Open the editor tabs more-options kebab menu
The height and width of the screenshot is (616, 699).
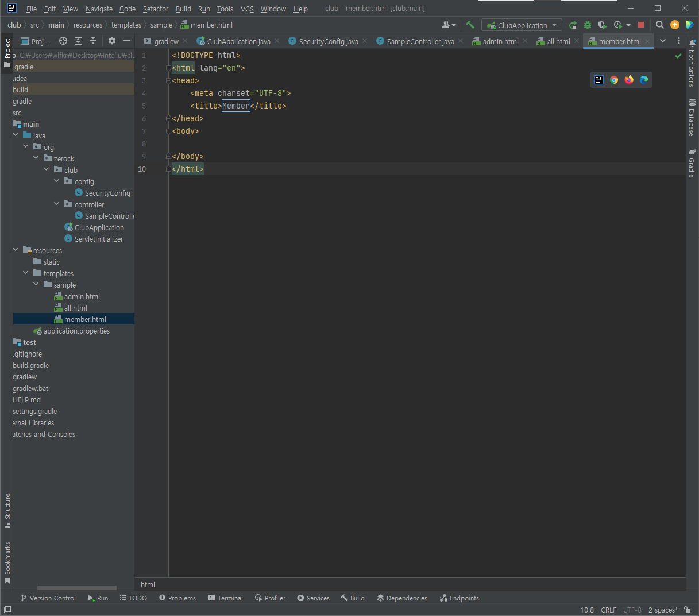[x=679, y=41]
